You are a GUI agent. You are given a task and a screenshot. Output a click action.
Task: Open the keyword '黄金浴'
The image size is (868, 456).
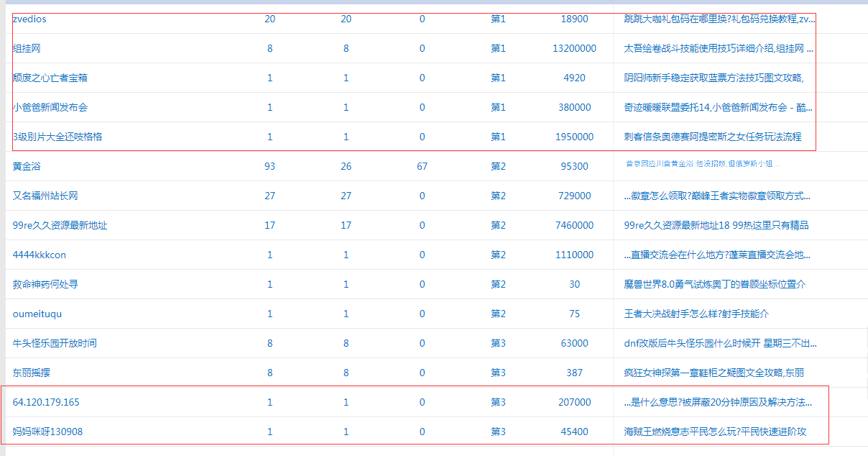tap(27, 167)
